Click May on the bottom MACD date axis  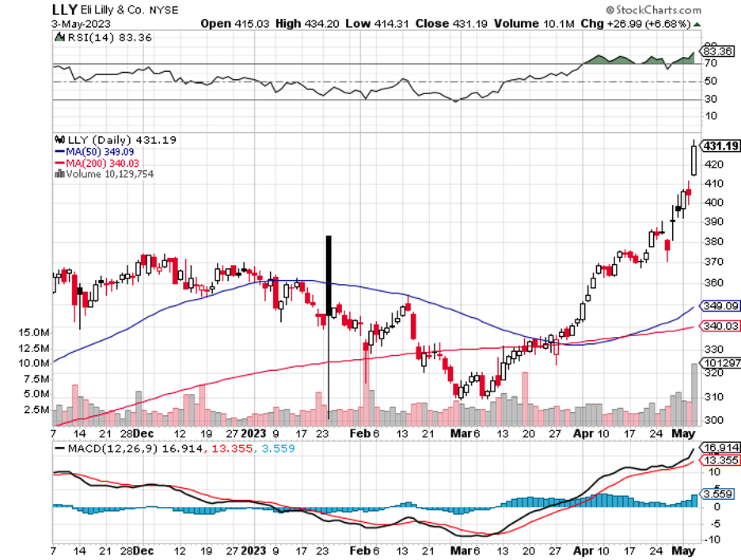683,551
